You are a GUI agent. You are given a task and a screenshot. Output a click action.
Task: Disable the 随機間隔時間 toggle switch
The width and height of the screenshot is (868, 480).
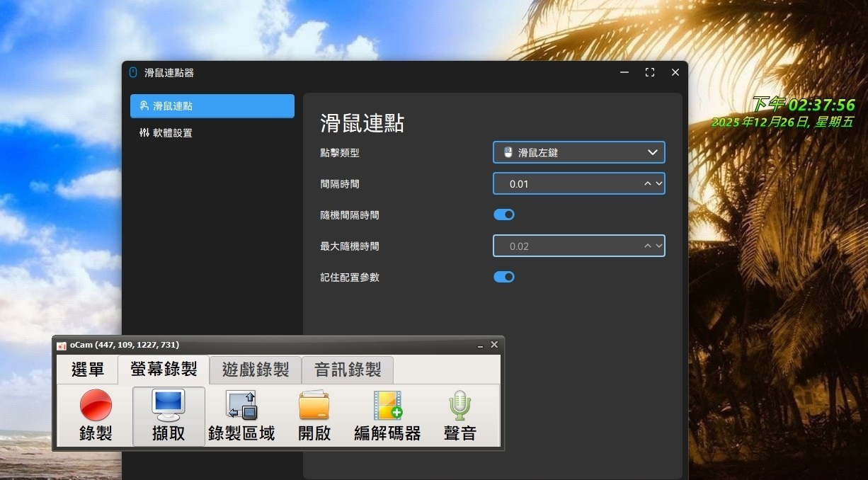tap(504, 215)
